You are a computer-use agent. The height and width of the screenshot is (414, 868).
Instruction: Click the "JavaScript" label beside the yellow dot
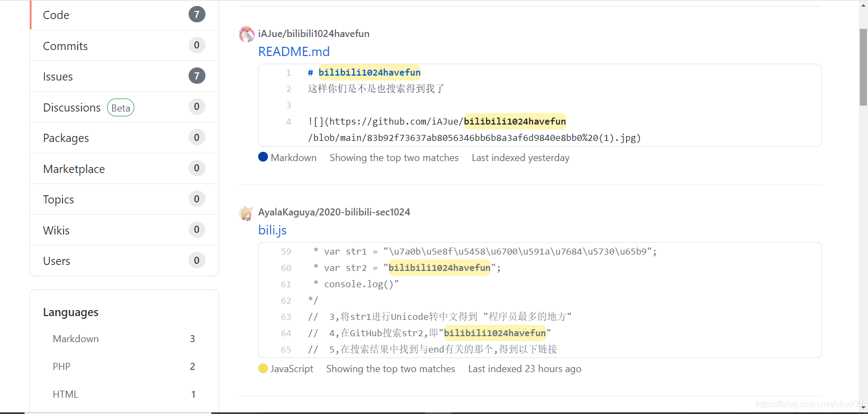tap(292, 369)
